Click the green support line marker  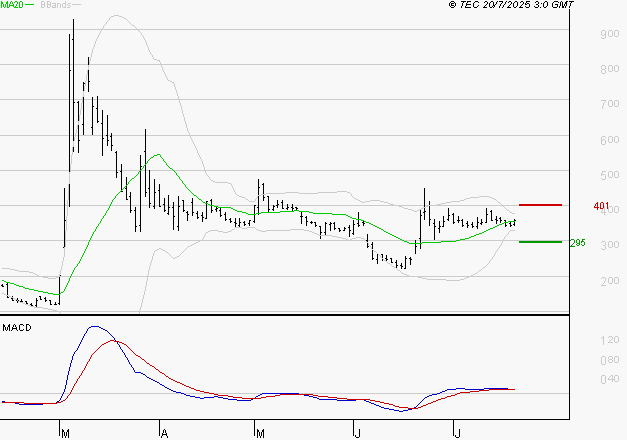point(540,242)
